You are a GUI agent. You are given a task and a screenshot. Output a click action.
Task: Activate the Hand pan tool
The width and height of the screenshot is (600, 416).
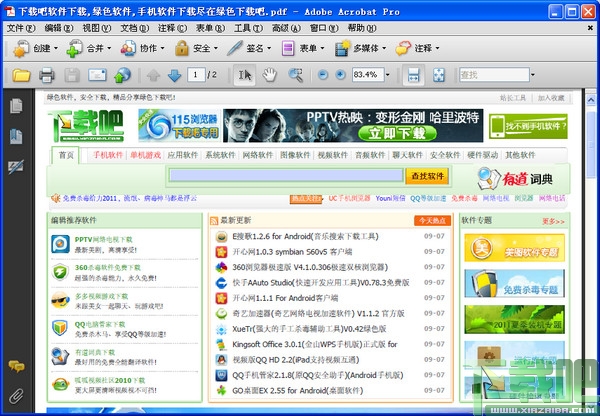click(x=270, y=75)
